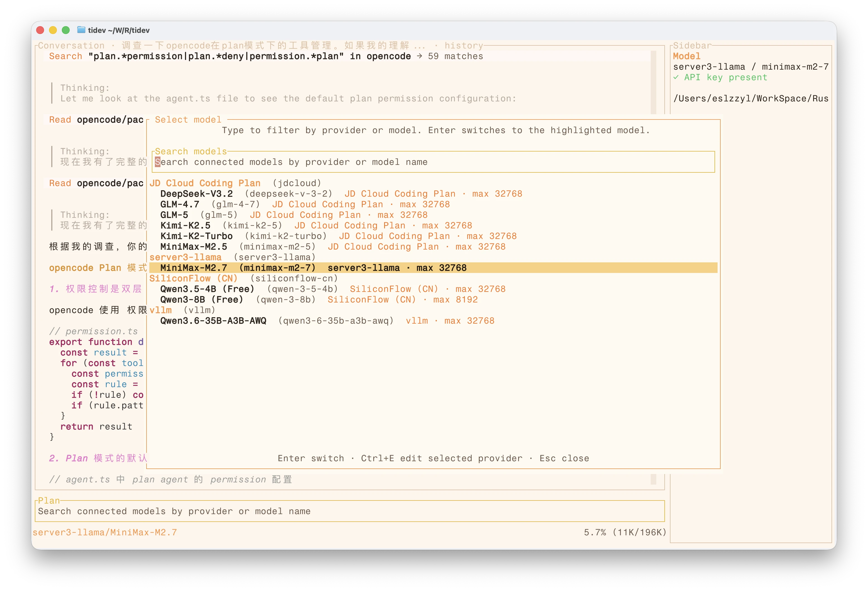Select Qwen3.5-4B (Free) model
This screenshot has width=868, height=591.
207,289
